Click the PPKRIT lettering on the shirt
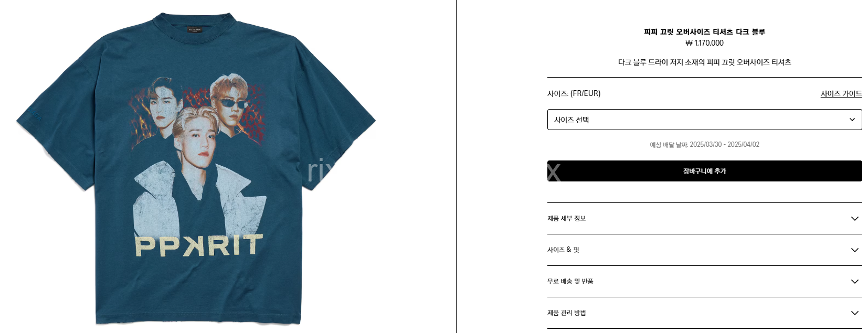 pyautogui.click(x=198, y=246)
